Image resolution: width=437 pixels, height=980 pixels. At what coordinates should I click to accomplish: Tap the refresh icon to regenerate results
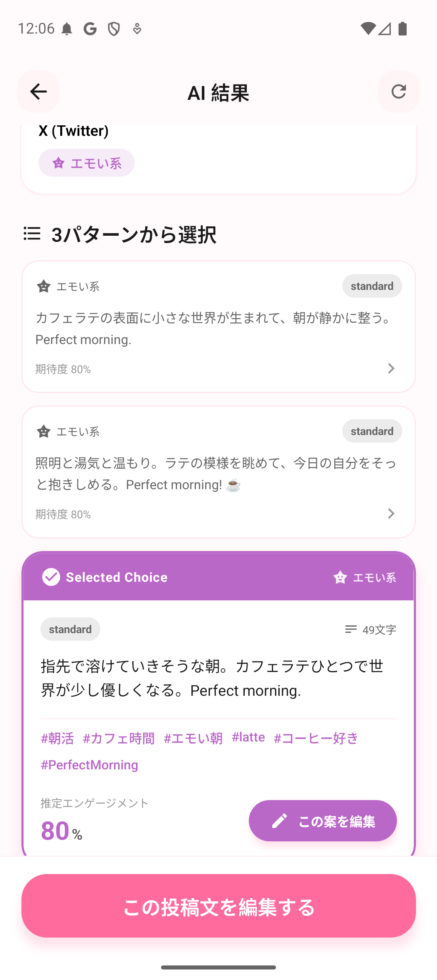(x=399, y=92)
